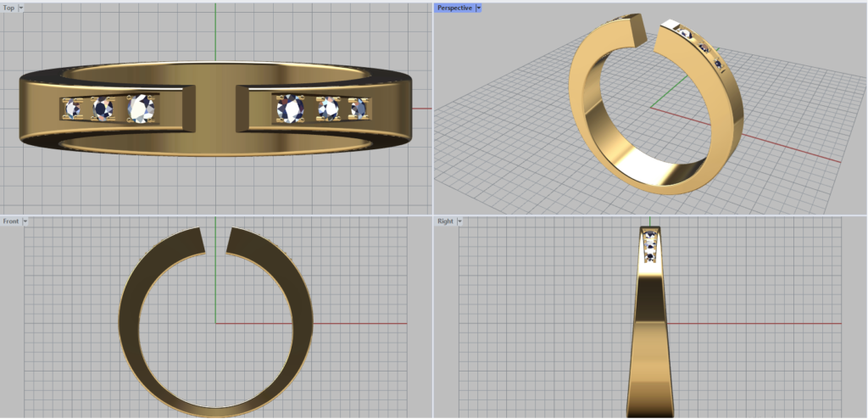This screenshot has width=868, height=419.
Task: Activate the Right viewport title label
Action: point(445,221)
